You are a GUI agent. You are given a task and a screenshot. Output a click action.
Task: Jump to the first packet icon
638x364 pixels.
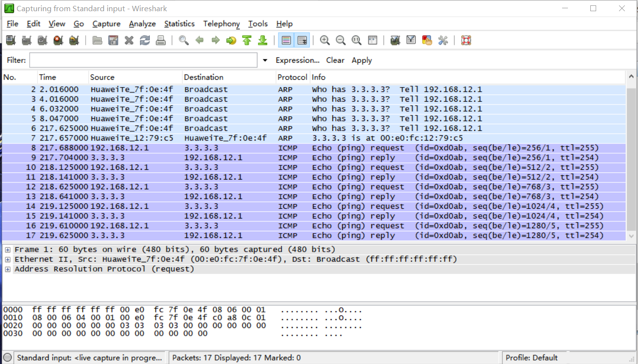click(x=247, y=40)
